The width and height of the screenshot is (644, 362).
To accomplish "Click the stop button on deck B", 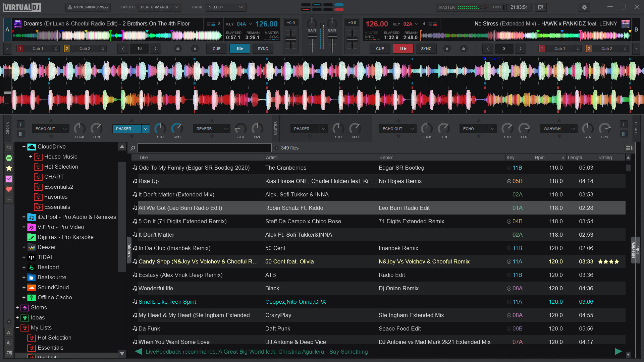I will pos(447,49).
